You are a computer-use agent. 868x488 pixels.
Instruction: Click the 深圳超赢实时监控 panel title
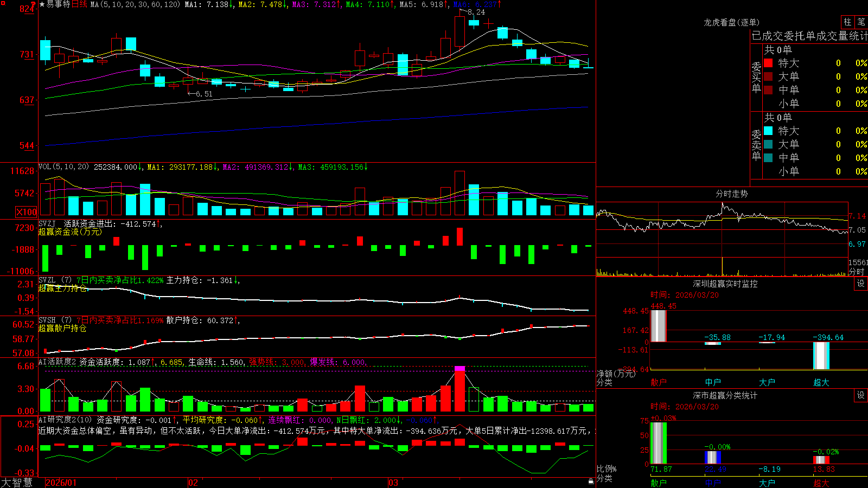[x=725, y=284]
